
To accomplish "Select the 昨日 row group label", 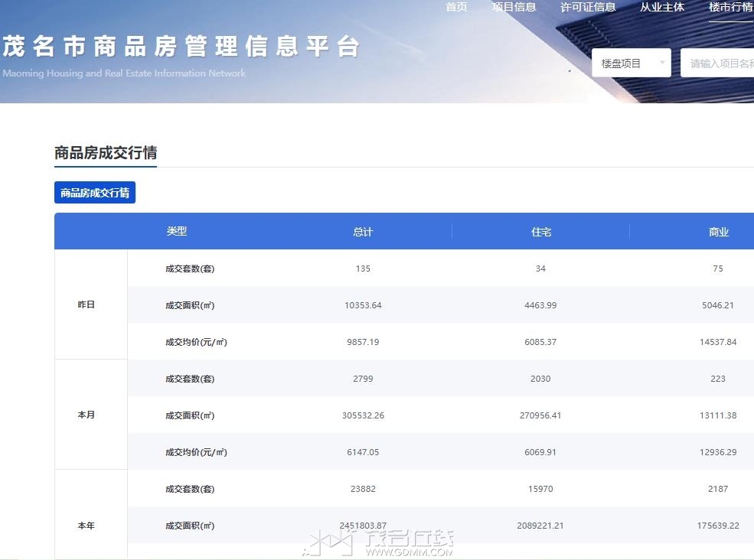I will 86,304.
